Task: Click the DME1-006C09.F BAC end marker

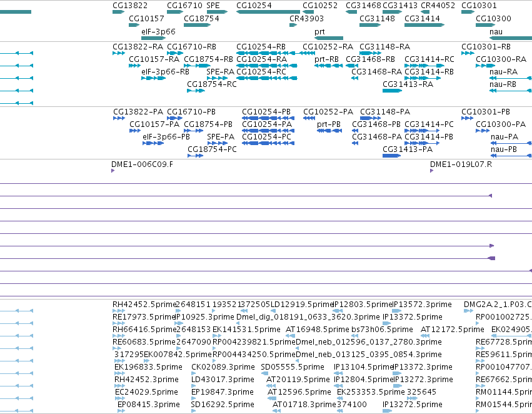Action: click(113, 171)
